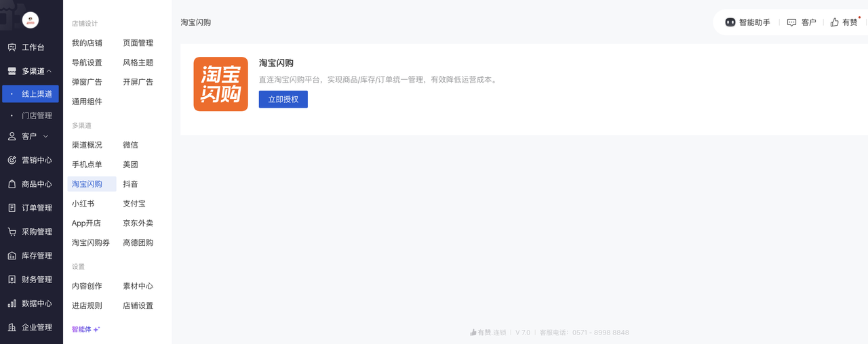Click the 有赞 thumbs-up icon in header
The image size is (868, 344).
(835, 22)
